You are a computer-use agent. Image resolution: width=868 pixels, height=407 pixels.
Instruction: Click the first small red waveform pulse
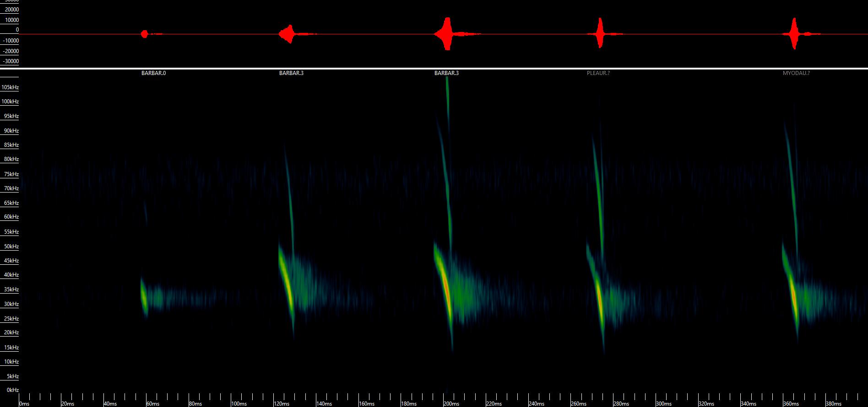coord(145,34)
